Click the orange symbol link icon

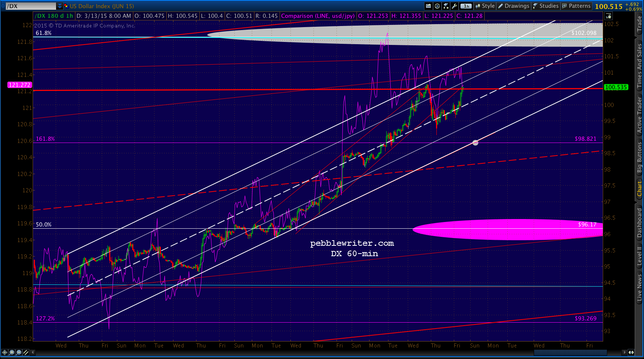pyautogui.click(x=66, y=6)
